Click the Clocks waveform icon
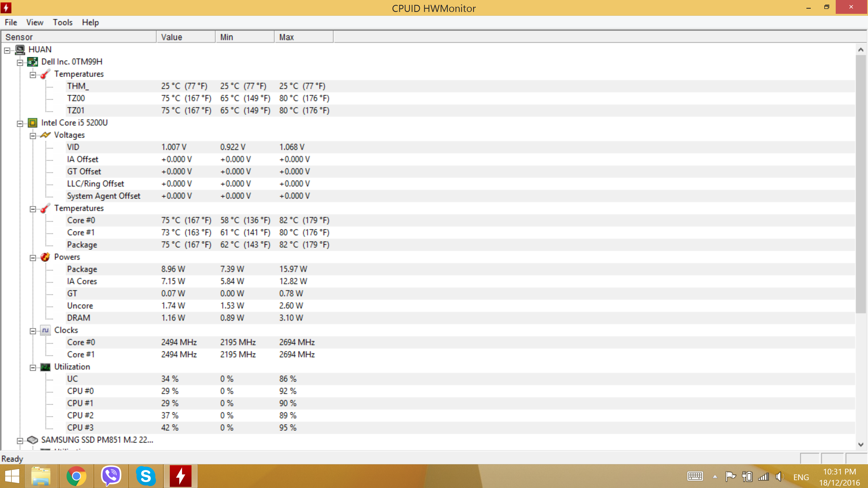This screenshot has width=868, height=488. pyautogui.click(x=45, y=330)
